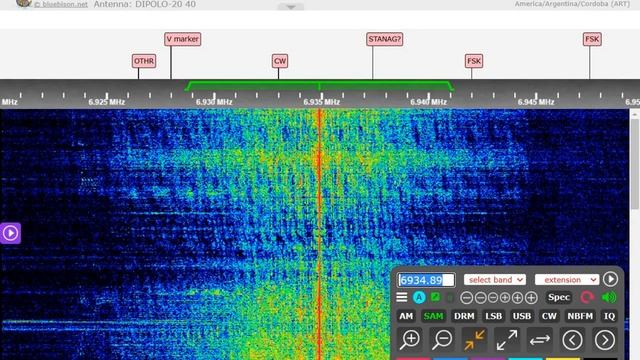Click the purple play button on left edge
The width and height of the screenshot is (640, 360).
pos(10,233)
